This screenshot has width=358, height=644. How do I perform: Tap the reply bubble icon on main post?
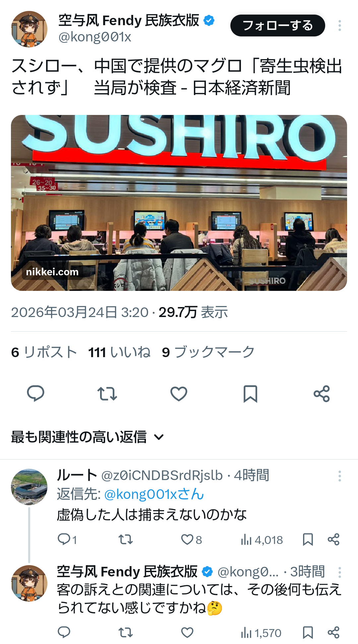35,394
